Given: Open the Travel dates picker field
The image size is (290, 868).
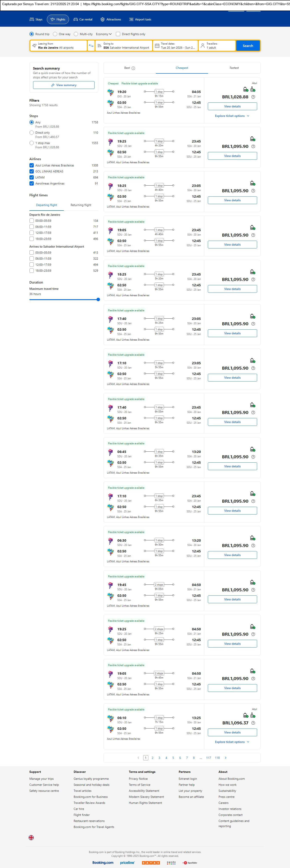Looking at the screenshot, I should [x=175, y=46].
